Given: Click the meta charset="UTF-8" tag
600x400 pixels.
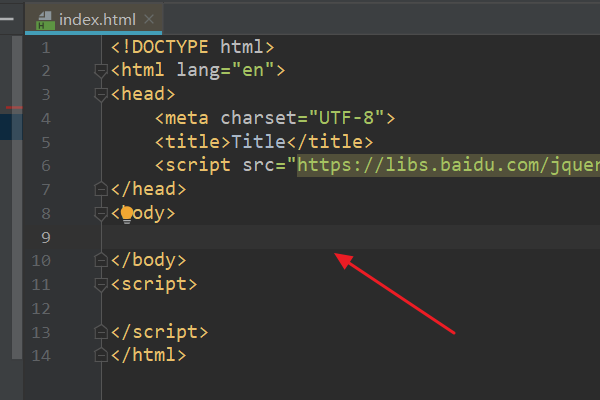Looking at the screenshot, I should click(275, 118).
